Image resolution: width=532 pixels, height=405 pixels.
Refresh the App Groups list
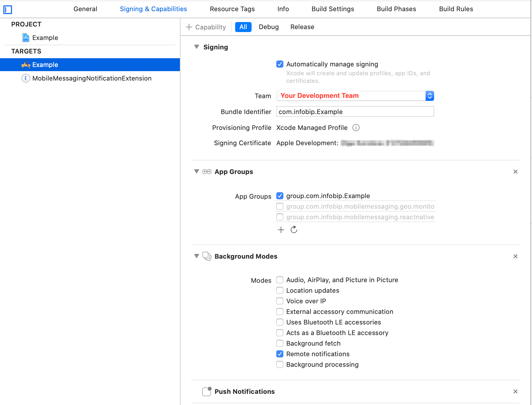[x=294, y=230]
